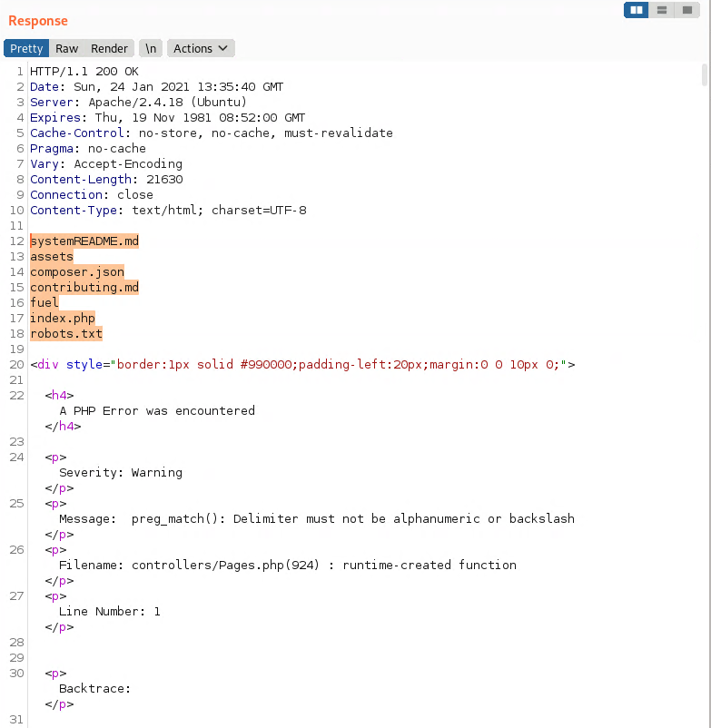Click the highlighted systemREADME.md line

tap(84, 241)
